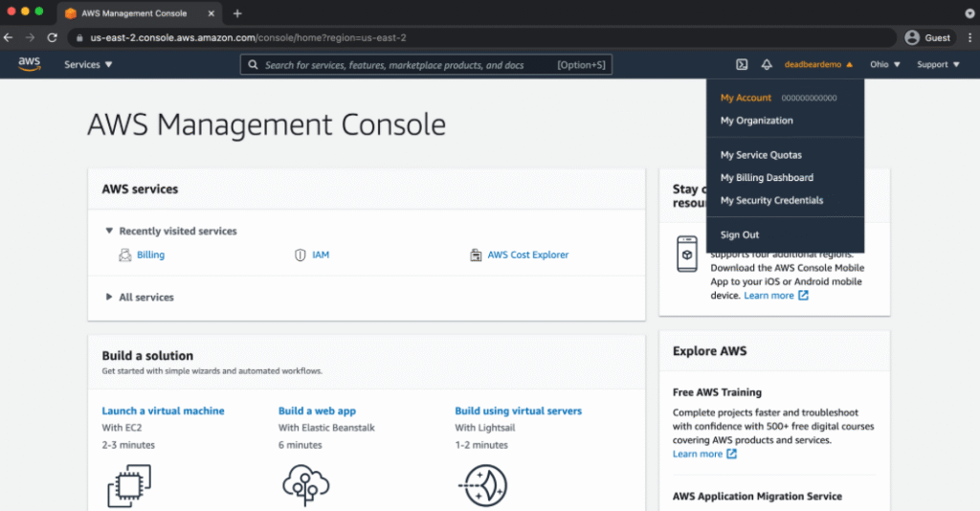The width and height of the screenshot is (980, 511).
Task: Open the Support dropdown menu
Action: point(938,64)
